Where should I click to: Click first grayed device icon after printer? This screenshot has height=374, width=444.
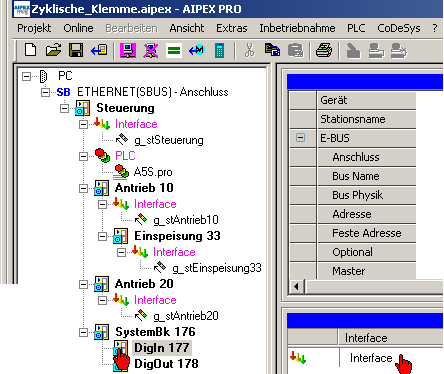point(353,51)
